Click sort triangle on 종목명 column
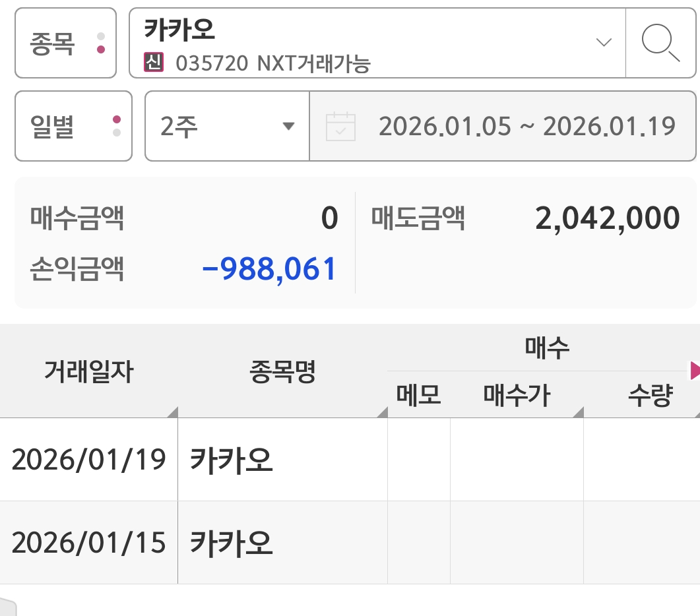700x616 pixels. (381, 412)
